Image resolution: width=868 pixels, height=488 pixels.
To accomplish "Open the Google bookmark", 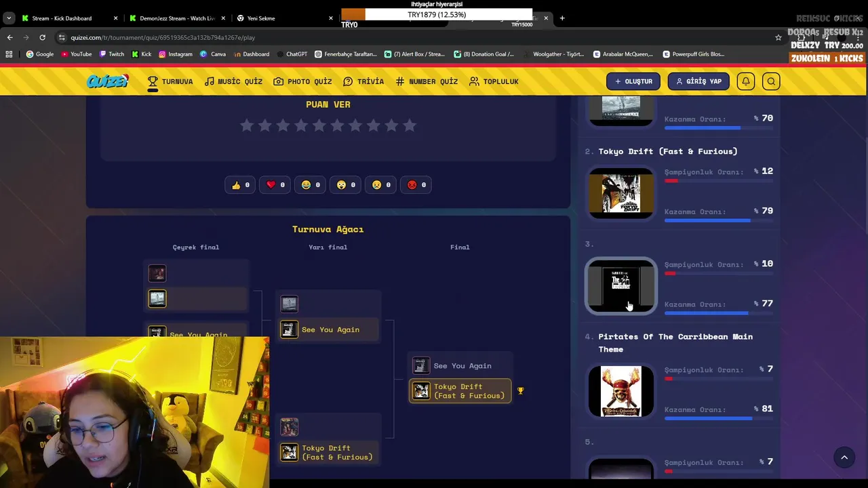I will pyautogui.click(x=40, y=54).
